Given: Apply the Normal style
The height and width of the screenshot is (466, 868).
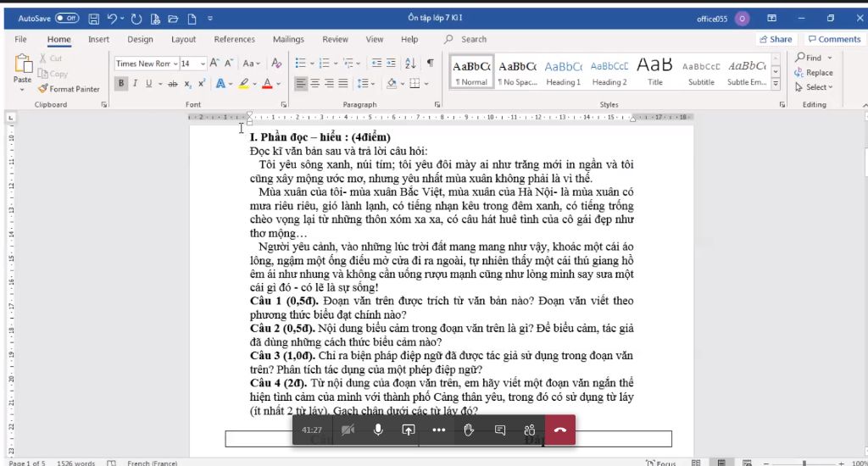Looking at the screenshot, I should tap(471, 72).
